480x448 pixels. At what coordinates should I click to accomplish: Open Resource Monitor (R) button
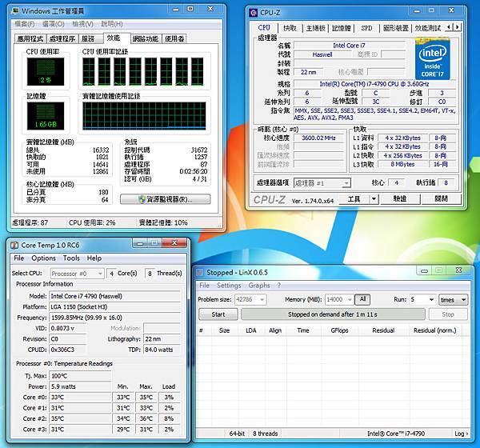166,199
